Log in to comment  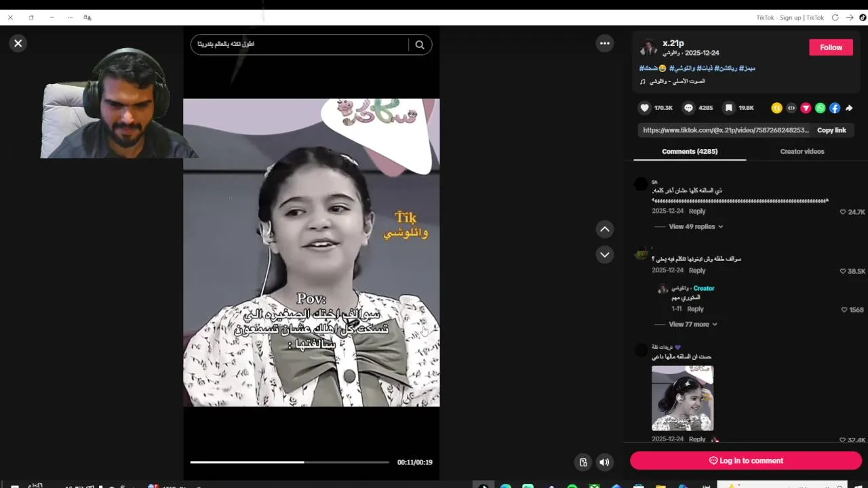746,461
